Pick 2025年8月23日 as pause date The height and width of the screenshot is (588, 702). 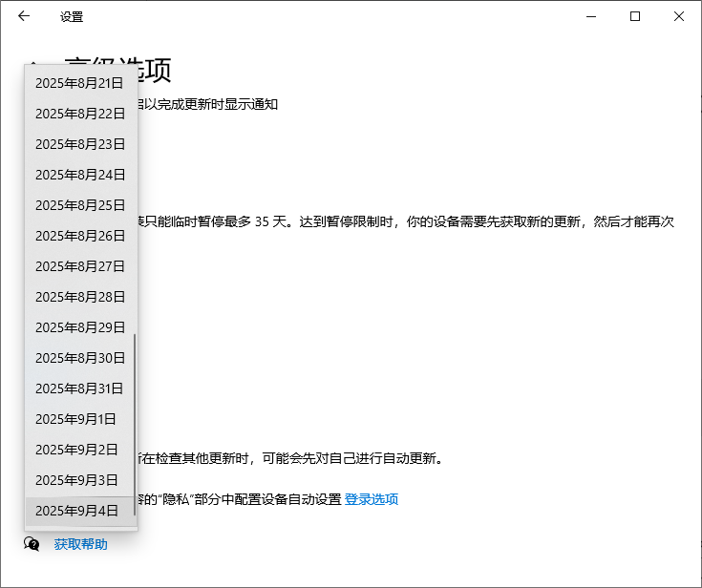[x=80, y=144]
